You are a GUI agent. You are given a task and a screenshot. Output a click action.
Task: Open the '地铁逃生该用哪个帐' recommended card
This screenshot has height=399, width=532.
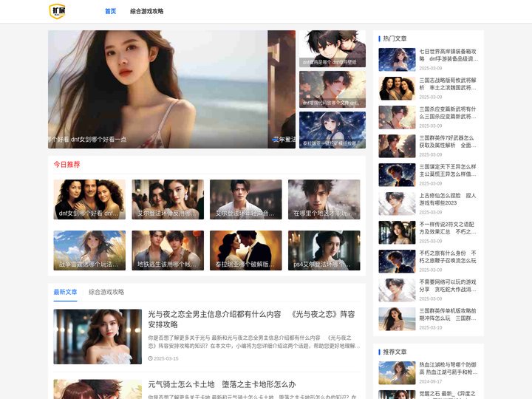point(168,250)
